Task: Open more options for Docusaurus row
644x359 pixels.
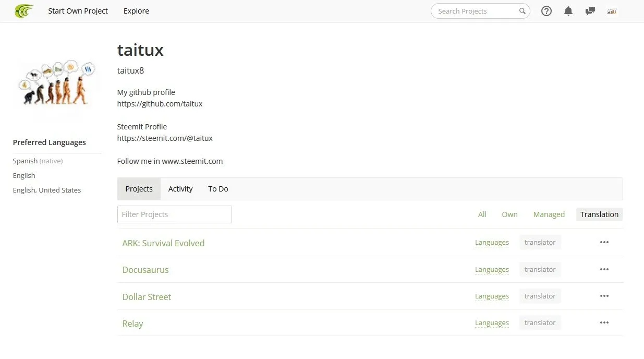Action: (604, 269)
